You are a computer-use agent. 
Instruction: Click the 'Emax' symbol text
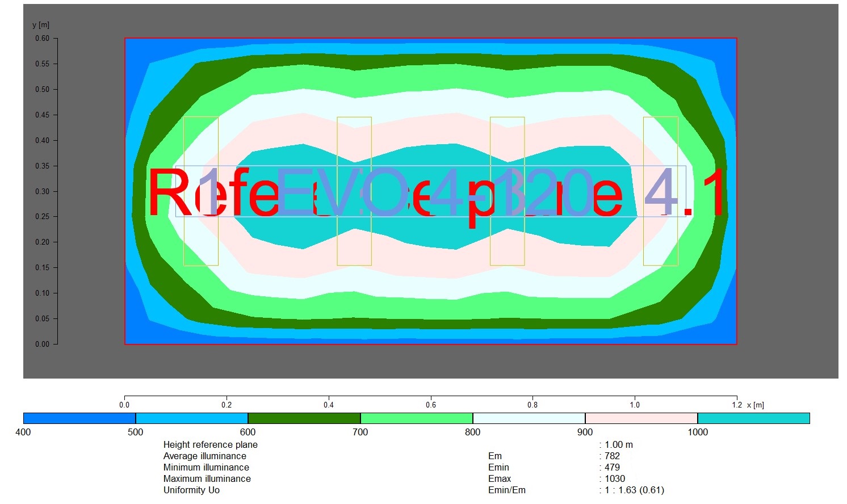click(500, 479)
